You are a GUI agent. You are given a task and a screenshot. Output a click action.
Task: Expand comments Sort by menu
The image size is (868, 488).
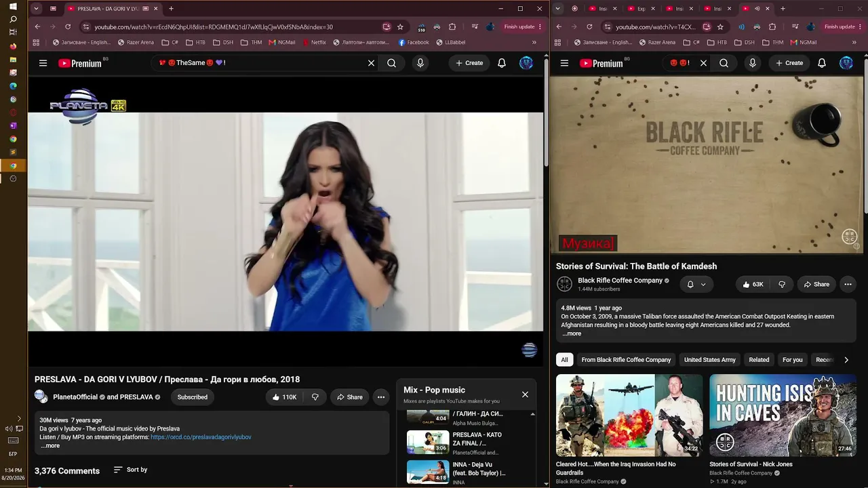click(x=130, y=470)
